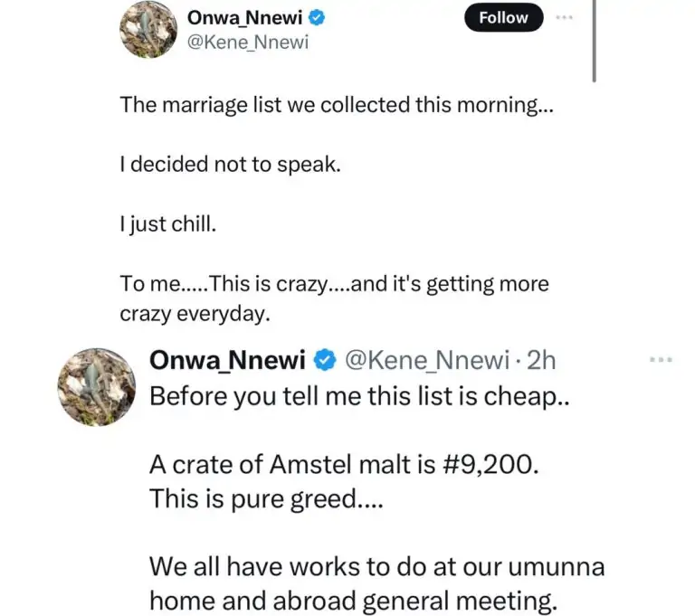Open more options on the quoted tweet
The image size is (695, 616).
coord(662,360)
